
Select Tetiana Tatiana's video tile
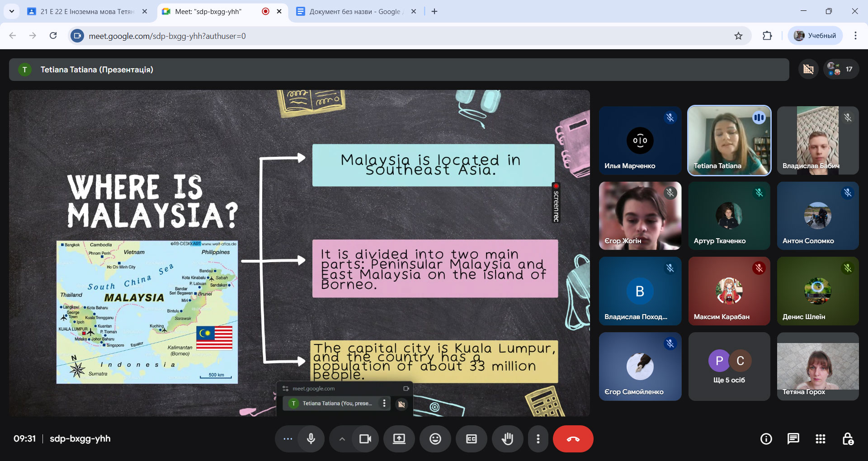tap(729, 141)
